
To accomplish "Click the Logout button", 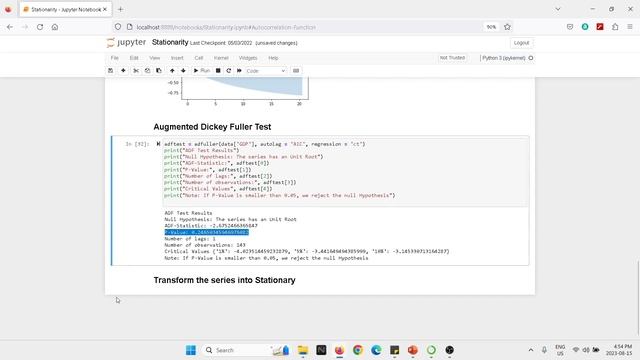I will pyautogui.click(x=521, y=43).
